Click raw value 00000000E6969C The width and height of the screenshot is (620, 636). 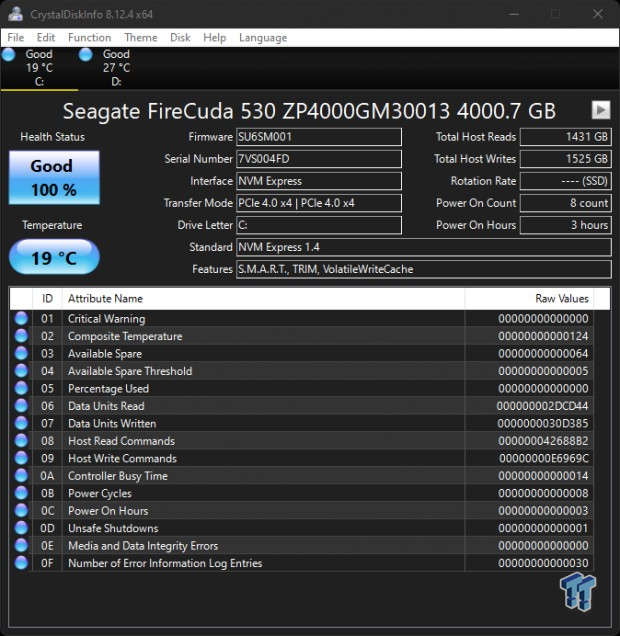(544, 458)
